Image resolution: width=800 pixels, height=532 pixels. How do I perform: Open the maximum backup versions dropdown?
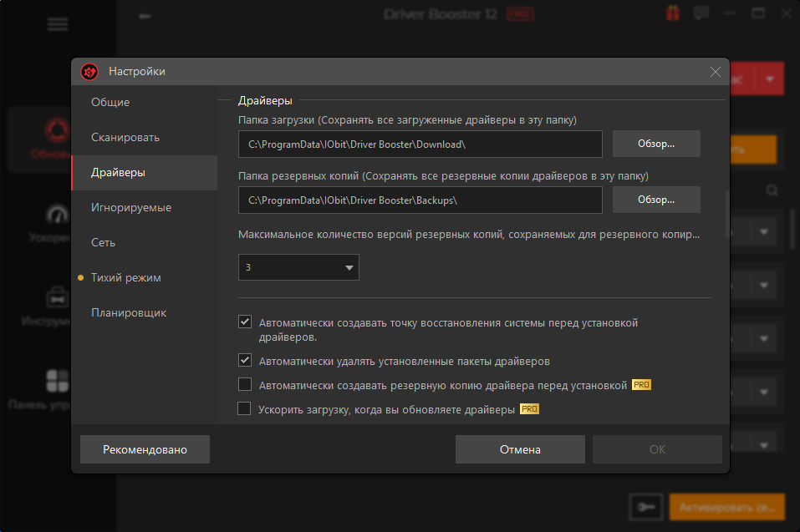click(298, 267)
